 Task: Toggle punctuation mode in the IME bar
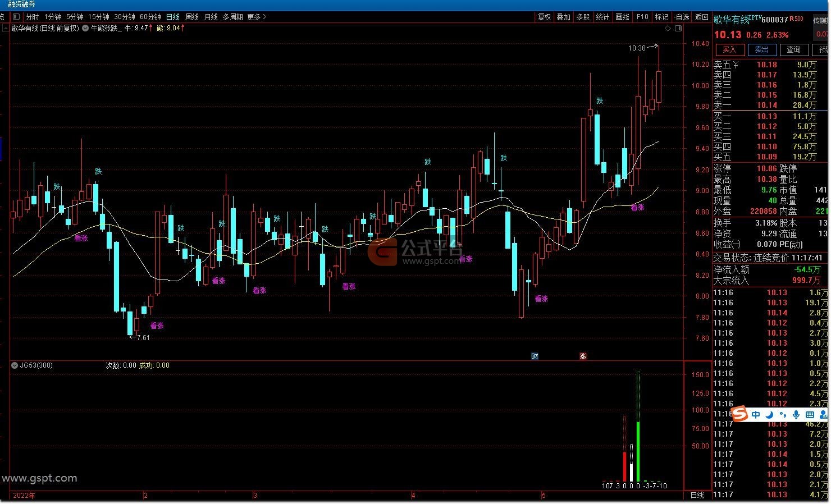(x=783, y=415)
